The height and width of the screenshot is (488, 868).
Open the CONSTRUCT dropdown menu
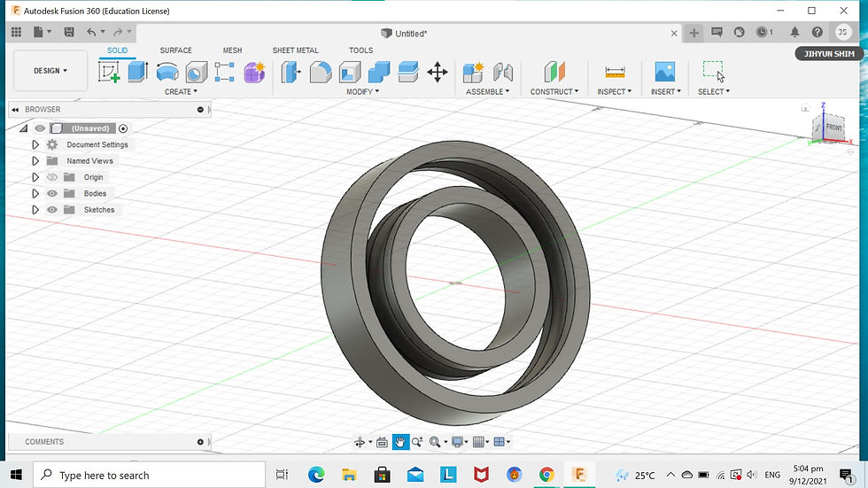[x=554, y=92]
